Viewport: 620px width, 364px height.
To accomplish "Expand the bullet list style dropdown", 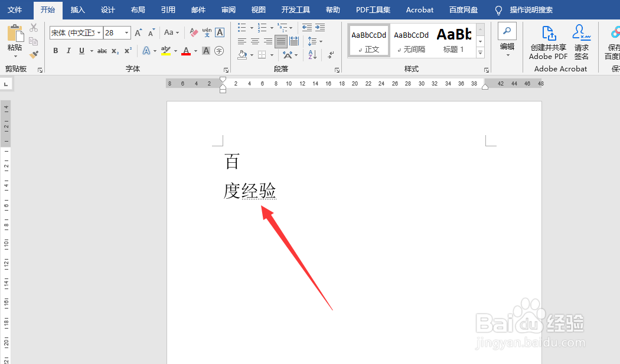I will [252, 28].
